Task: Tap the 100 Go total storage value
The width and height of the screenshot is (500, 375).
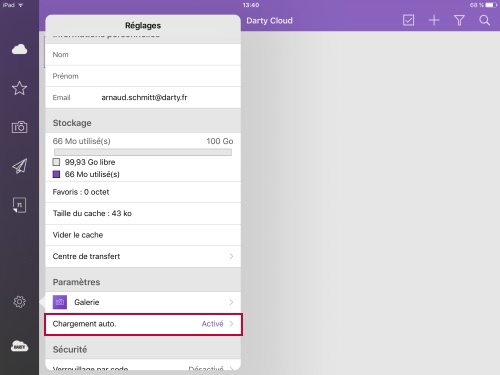Action: tap(220, 141)
